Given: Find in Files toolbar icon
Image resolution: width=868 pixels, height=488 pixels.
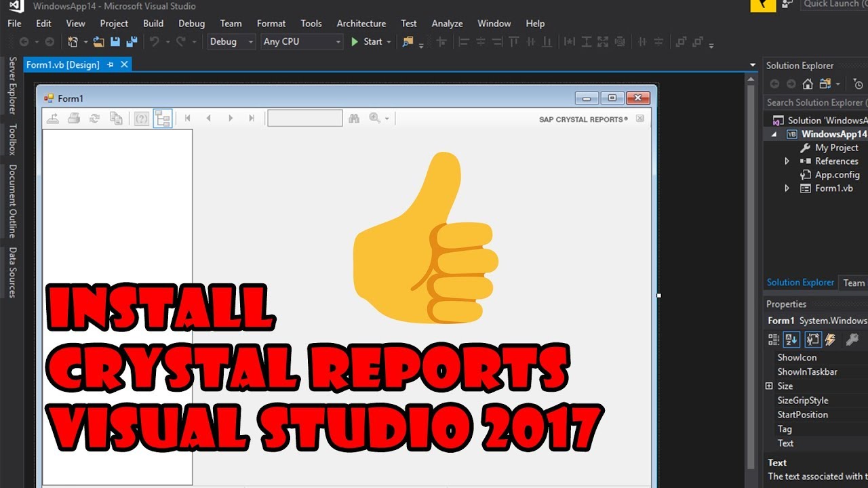Looking at the screenshot, I should click(408, 42).
